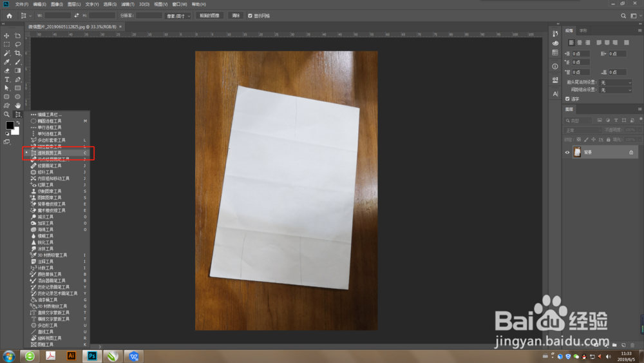644x363 pixels.
Task: Toggle the layer filter switch
Action: 640,120
